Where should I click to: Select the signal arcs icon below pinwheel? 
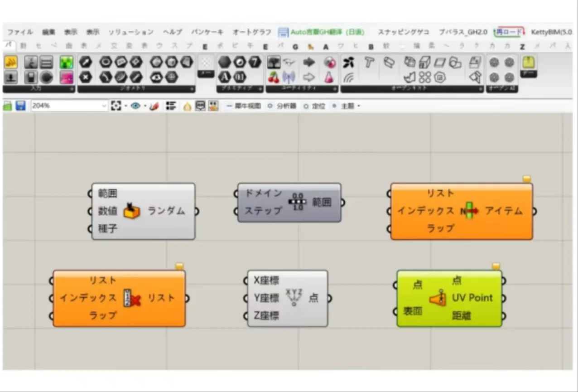click(x=348, y=77)
